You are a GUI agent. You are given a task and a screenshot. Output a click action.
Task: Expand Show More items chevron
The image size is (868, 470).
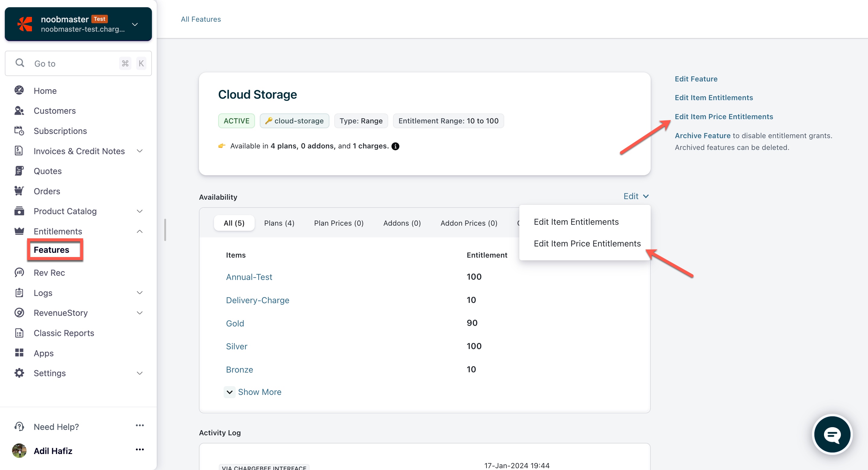(x=229, y=392)
